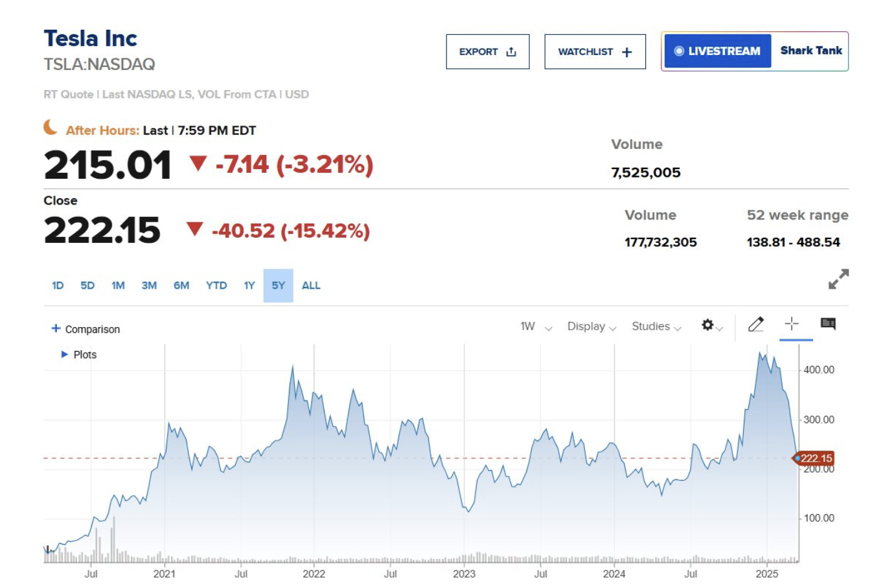Viewport: 872px width, 588px height.
Task: Click the moon after-hours icon
Action: [51, 128]
